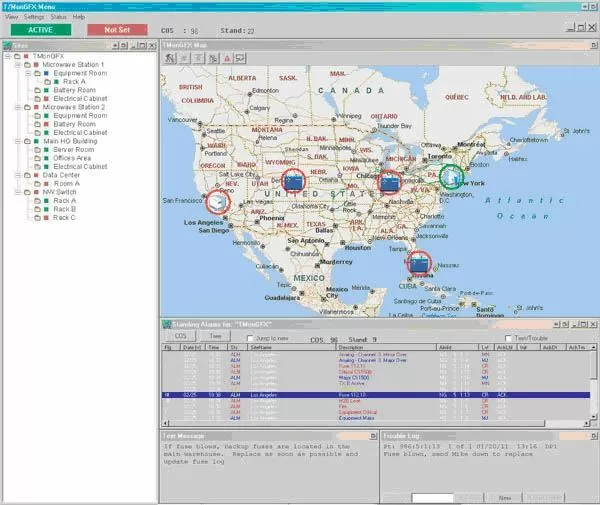Open the Status menu

58,17
